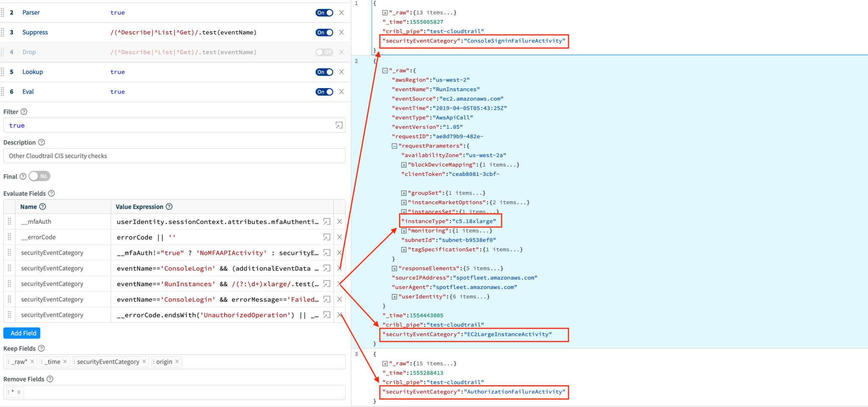Select the Lookup function row

pos(33,72)
